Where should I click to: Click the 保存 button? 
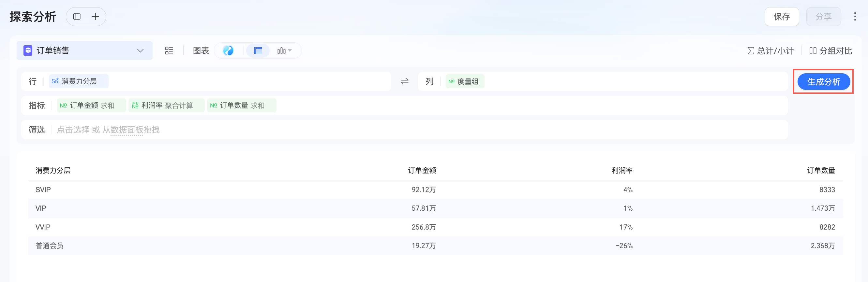click(782, 17)
